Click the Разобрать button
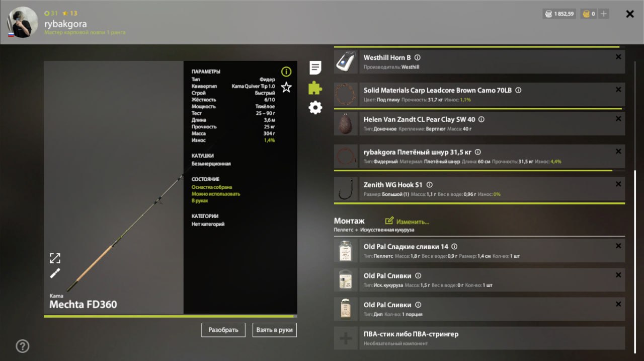644x361 pixels. pyautogui.click(x=223, y=330)
